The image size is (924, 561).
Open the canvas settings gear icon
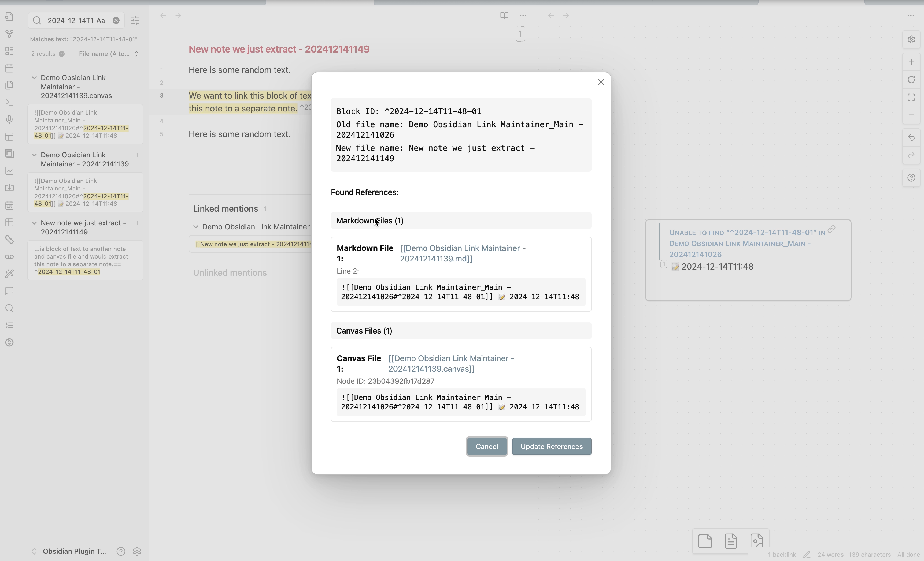click(911, 39)
